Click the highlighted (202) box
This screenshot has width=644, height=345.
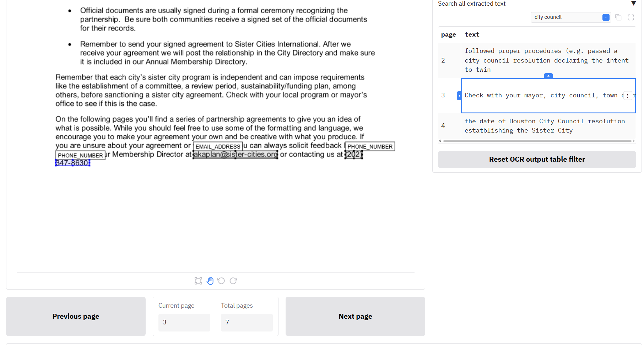354,155
